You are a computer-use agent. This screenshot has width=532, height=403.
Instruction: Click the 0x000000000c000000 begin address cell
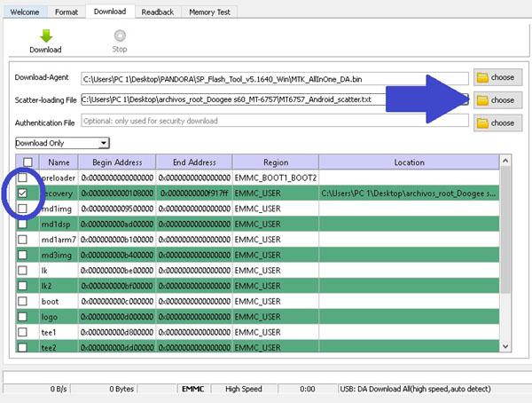[117, 302]
